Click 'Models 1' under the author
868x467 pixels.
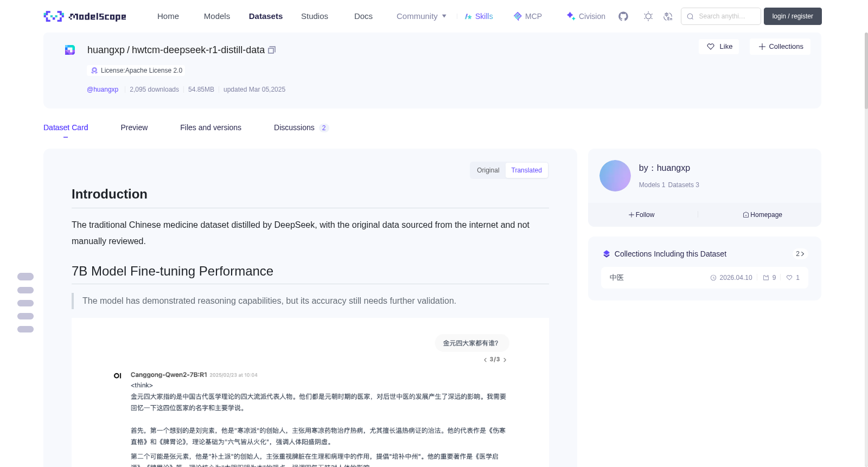tap(652, 185)
